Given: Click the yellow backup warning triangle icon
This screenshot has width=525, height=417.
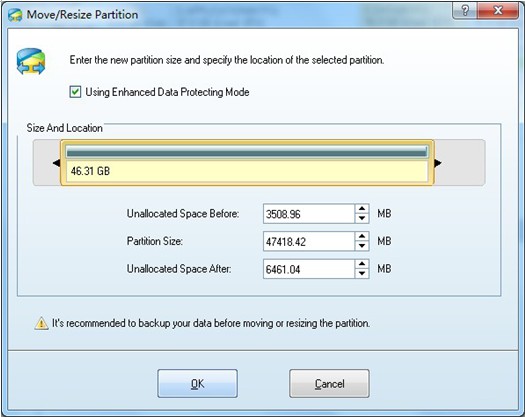Looking at the screenshot, I should [41, 323].
